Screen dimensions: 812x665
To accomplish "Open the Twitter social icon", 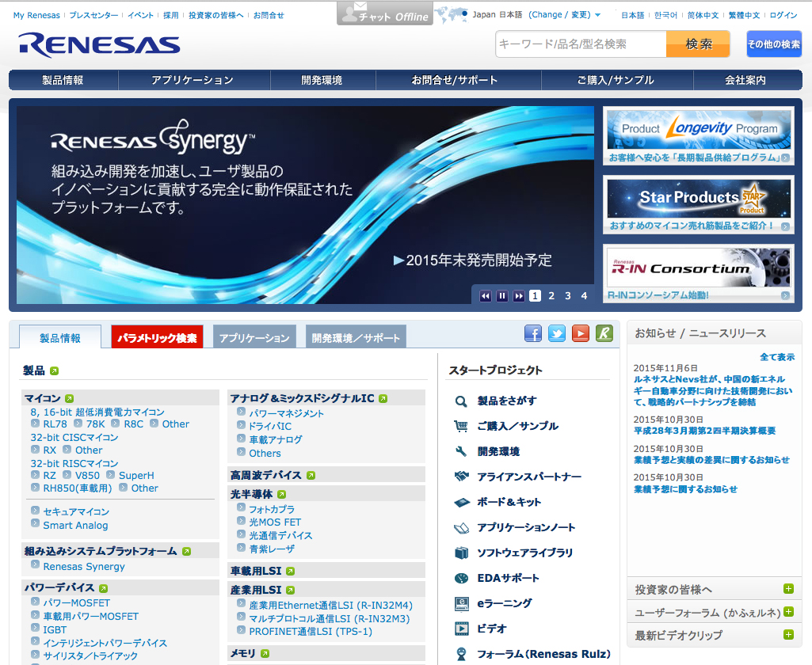I will coord(557,333).
